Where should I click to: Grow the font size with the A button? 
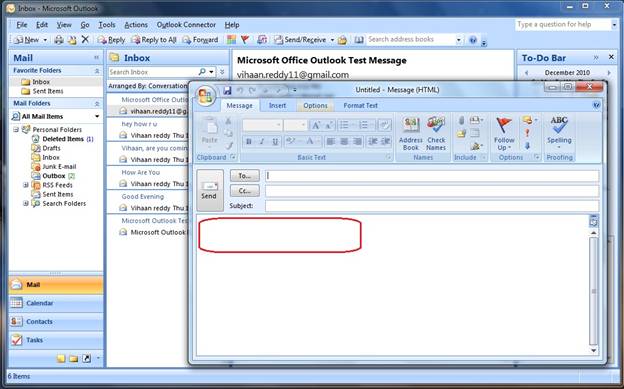(x=316, y=125)
